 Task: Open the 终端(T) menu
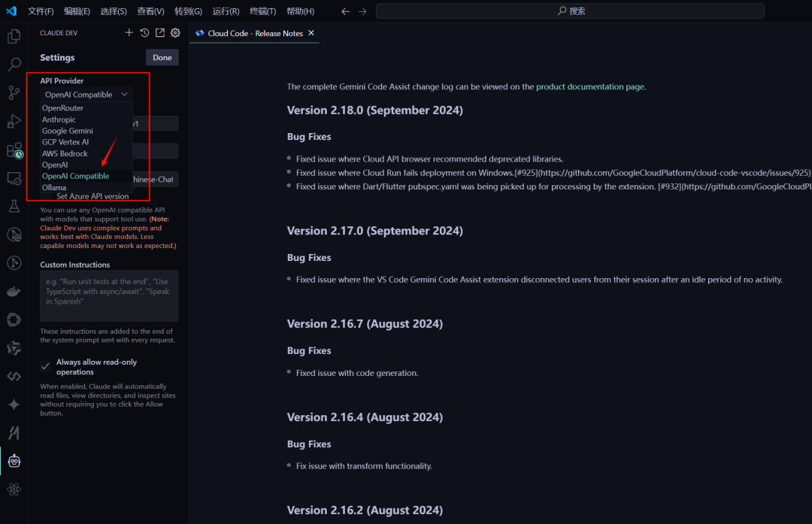[262, 11]
